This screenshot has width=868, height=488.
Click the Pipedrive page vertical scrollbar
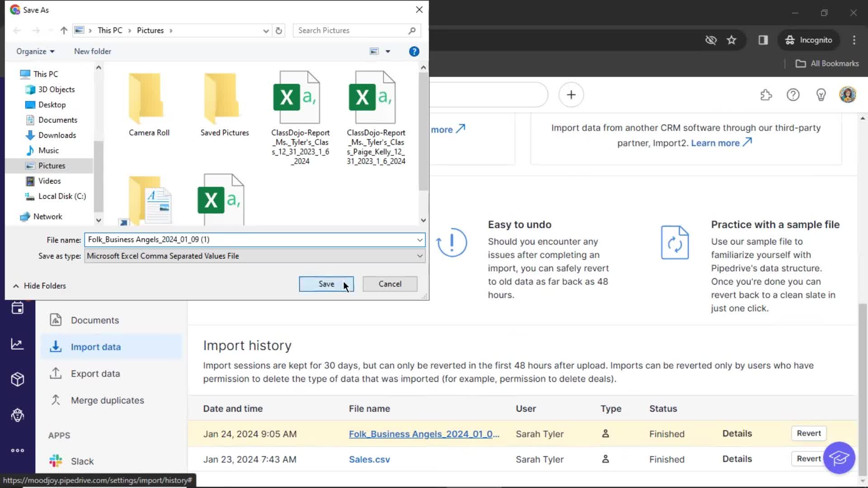(863, 389)
